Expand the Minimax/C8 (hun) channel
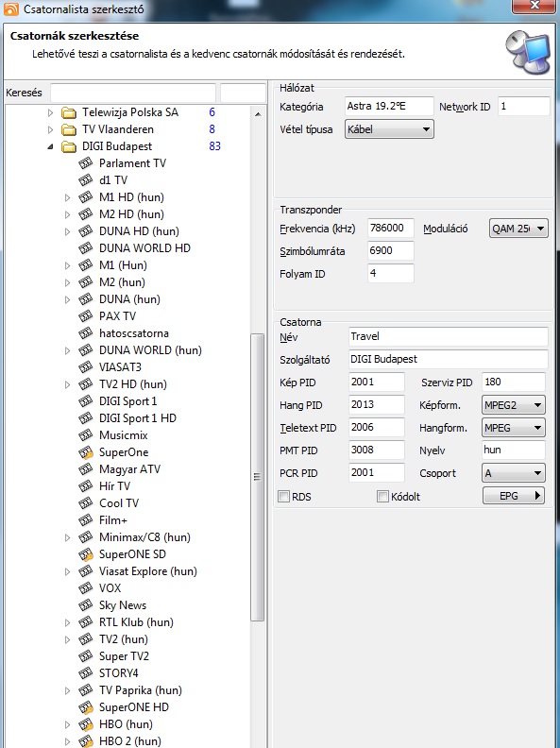 click(68, 537)
